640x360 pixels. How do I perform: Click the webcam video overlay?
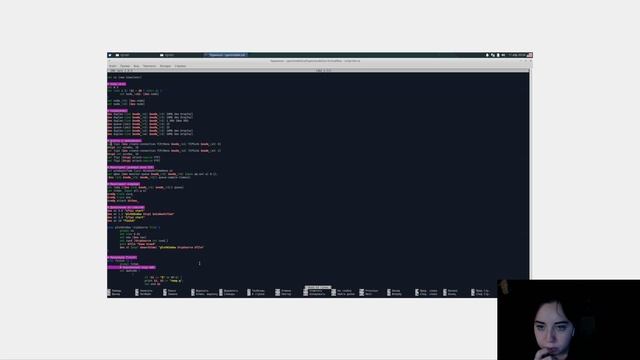coord(569,320)
